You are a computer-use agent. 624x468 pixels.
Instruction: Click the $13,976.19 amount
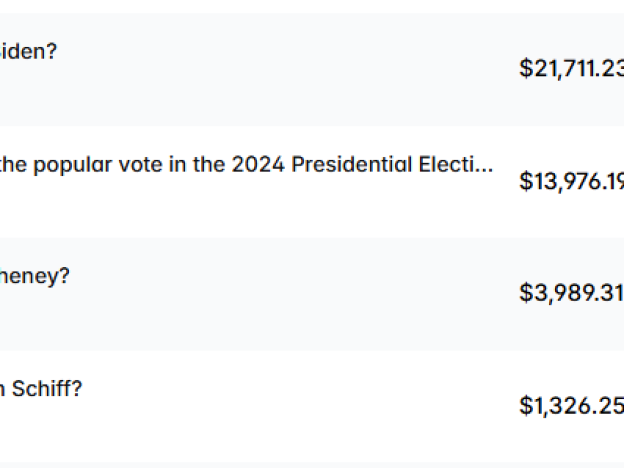coord(571,181)
